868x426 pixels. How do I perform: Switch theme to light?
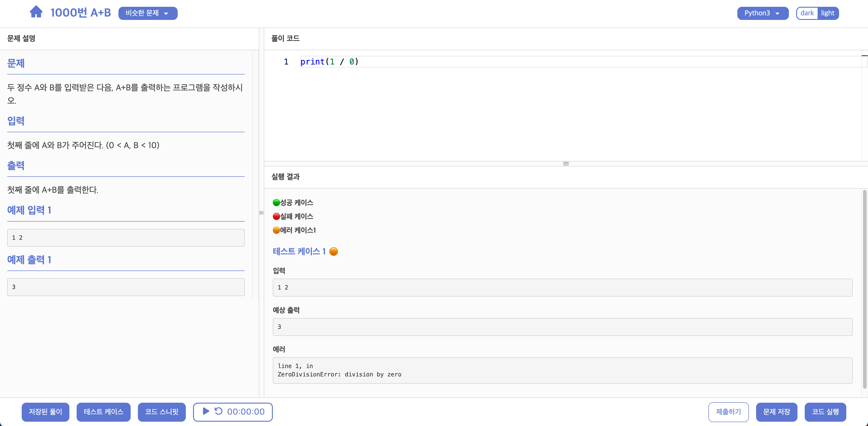pyautogui.click(x=828, y=13)
